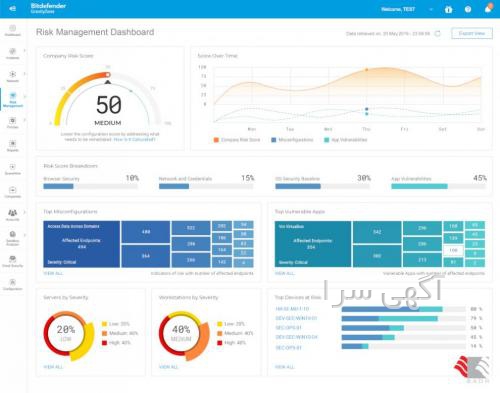This screenshot has height=393, width=500.
Task: Toggle Misconfigurations series in chart legend
Action: pyautogui.click(x=292, y=140)
